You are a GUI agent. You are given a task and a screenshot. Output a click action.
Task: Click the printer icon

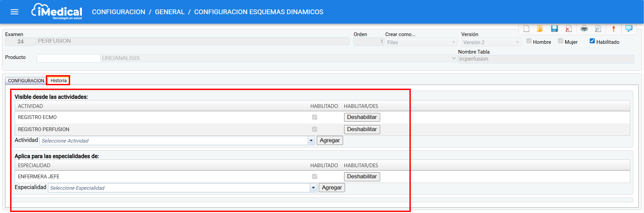pyautogui.click(x=584, y=29)
